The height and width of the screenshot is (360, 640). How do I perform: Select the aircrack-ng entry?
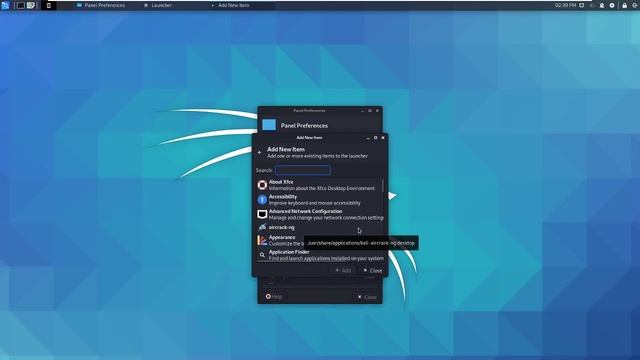coord(320,227)
